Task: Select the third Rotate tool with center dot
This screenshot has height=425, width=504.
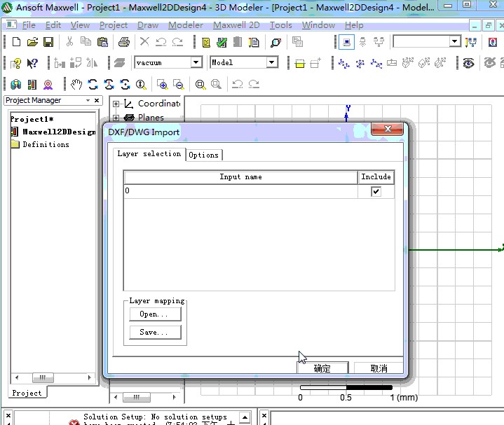Action: point(125,85)
